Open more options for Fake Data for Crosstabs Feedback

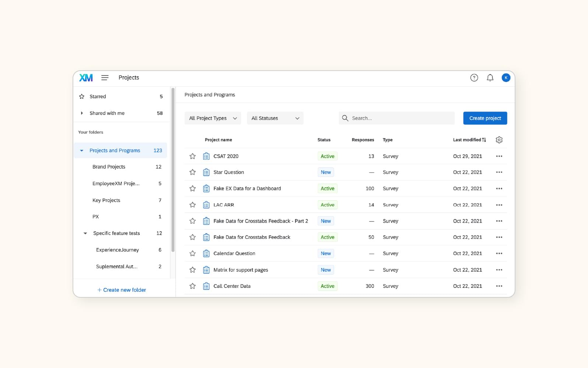pyautogui.click(x=499, y=237)
